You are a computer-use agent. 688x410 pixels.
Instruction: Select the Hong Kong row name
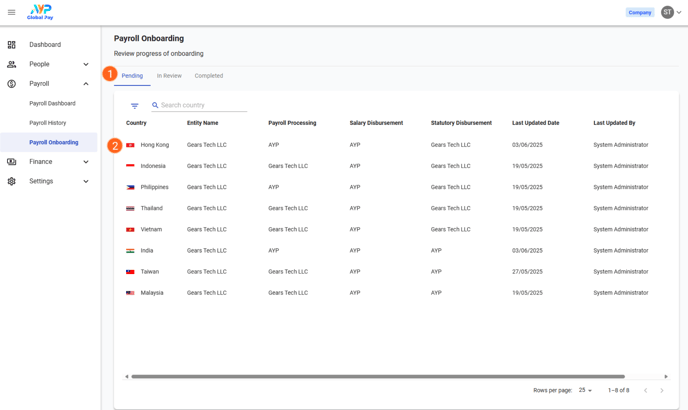pos(154,145)
